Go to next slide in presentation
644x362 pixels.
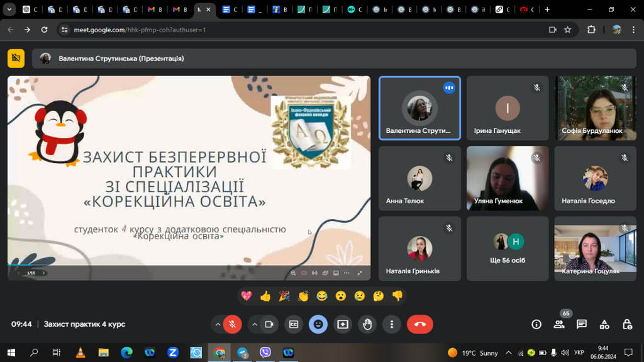point(43,273)
